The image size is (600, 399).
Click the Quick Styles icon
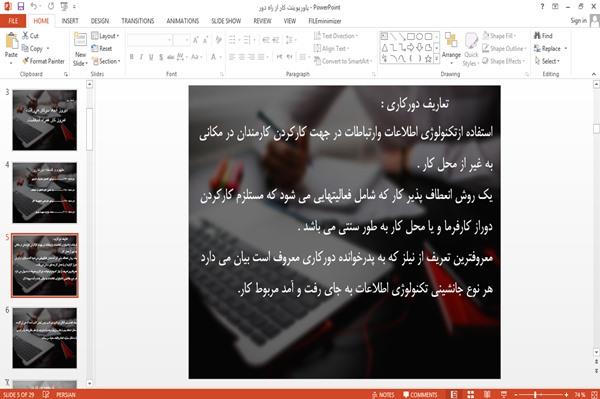(x=471, y=41)
